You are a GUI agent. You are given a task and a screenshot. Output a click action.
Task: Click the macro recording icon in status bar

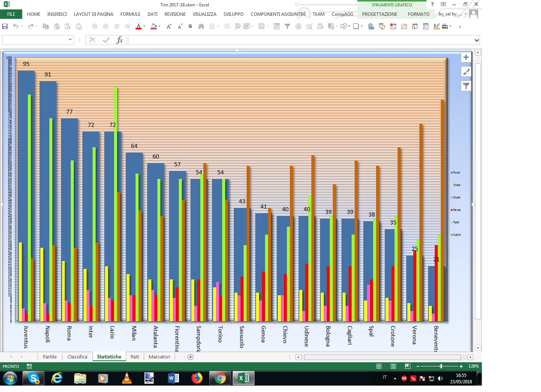(x=29, y=366)
